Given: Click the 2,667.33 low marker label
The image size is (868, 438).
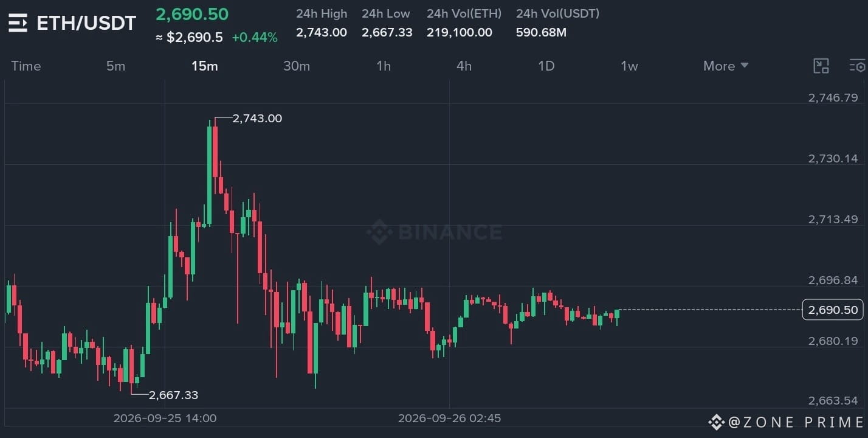Looking at the screenshot, I should [x=173, y=395].
